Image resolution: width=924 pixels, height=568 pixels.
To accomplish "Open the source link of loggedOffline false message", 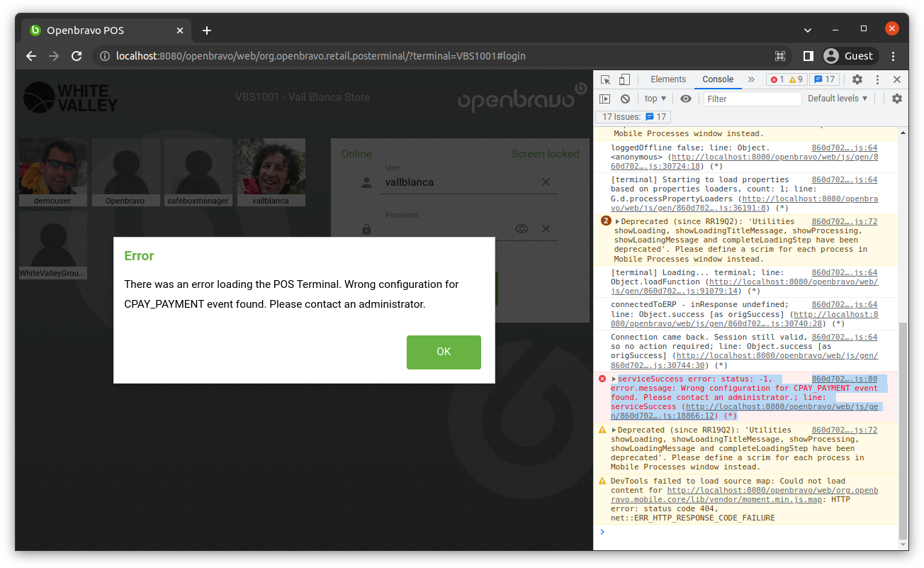I will (845, 148).
